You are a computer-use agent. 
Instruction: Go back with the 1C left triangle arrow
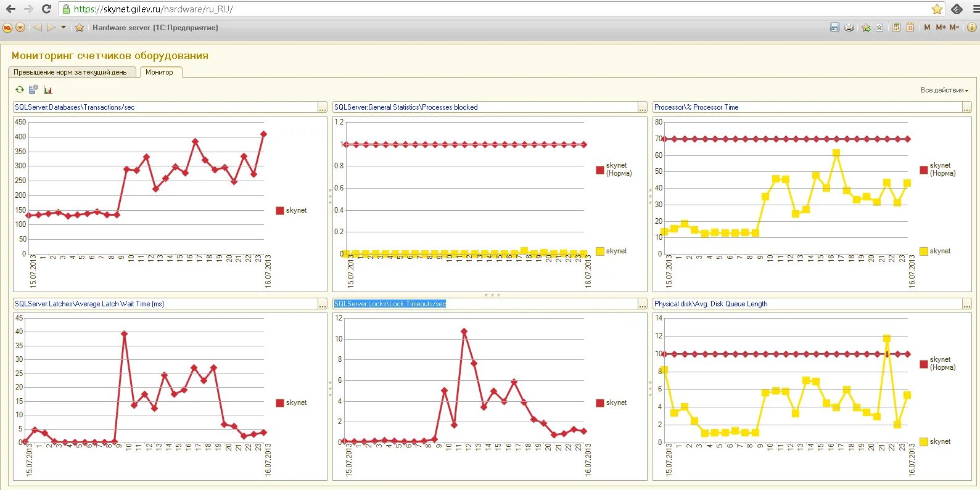(37, 28)
